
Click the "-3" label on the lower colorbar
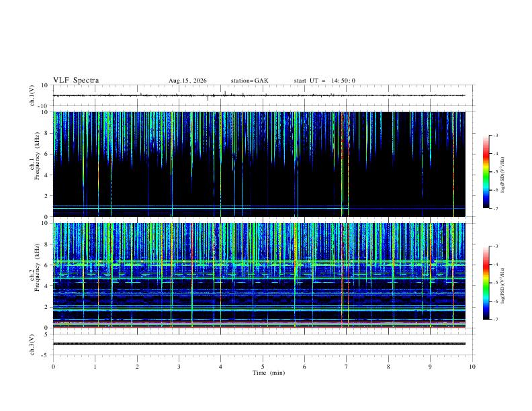click(x=496, y=246)
